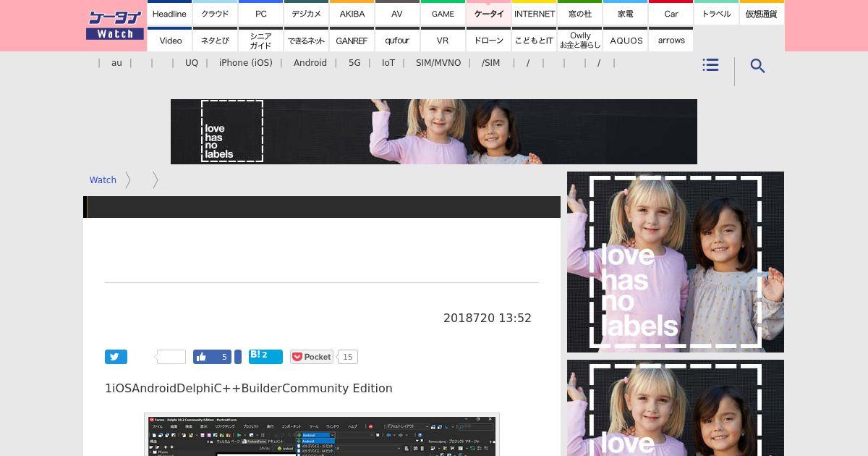Open the qufour tab
Image resolution: width=868 pixels, height=456 pixels.
(397, 40)
